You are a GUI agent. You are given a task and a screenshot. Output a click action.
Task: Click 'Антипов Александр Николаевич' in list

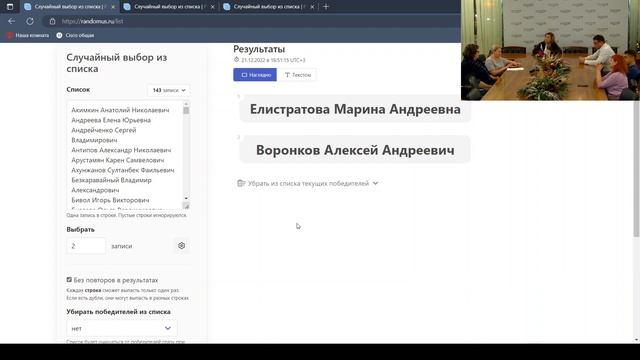point(121,150)
